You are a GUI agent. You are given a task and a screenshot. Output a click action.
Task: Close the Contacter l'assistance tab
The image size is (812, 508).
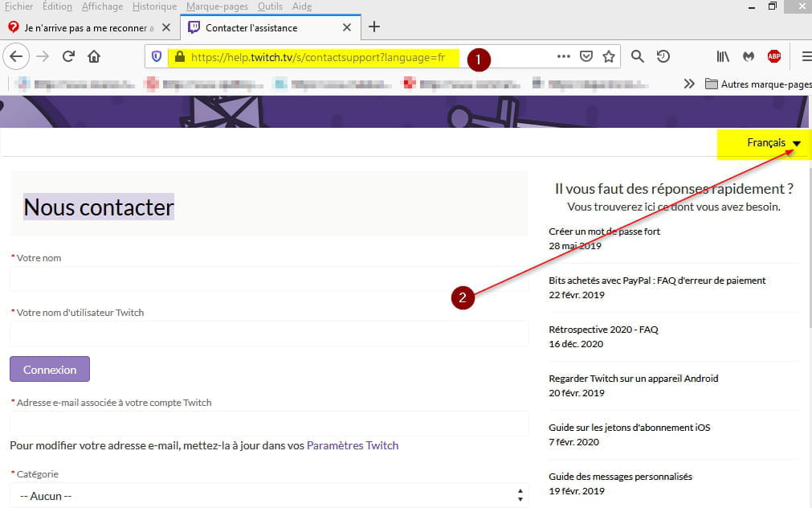click(x=347, y=27)
